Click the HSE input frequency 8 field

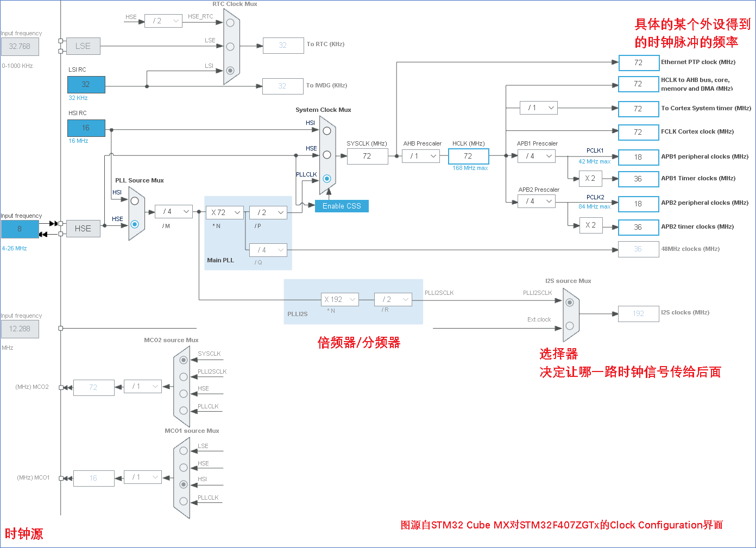pos(20,229)
